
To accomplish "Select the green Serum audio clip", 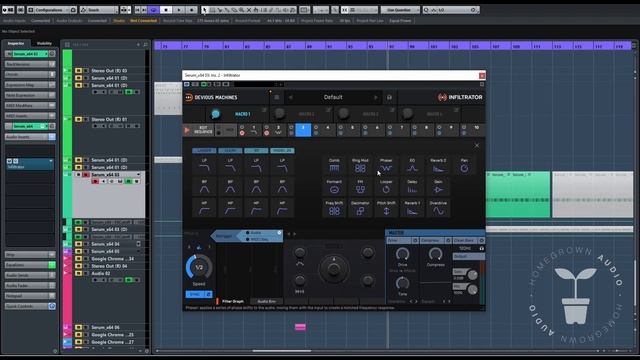I will click(518, 194).
